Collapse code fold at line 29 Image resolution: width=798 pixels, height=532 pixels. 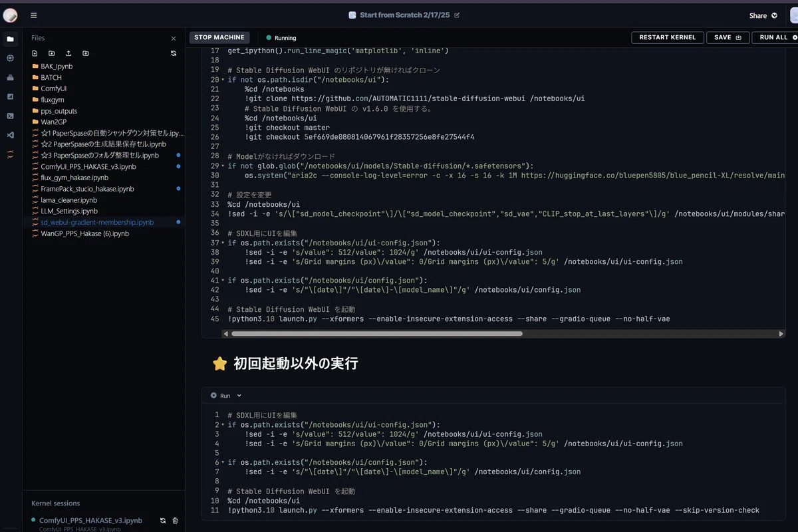[223, 166]
